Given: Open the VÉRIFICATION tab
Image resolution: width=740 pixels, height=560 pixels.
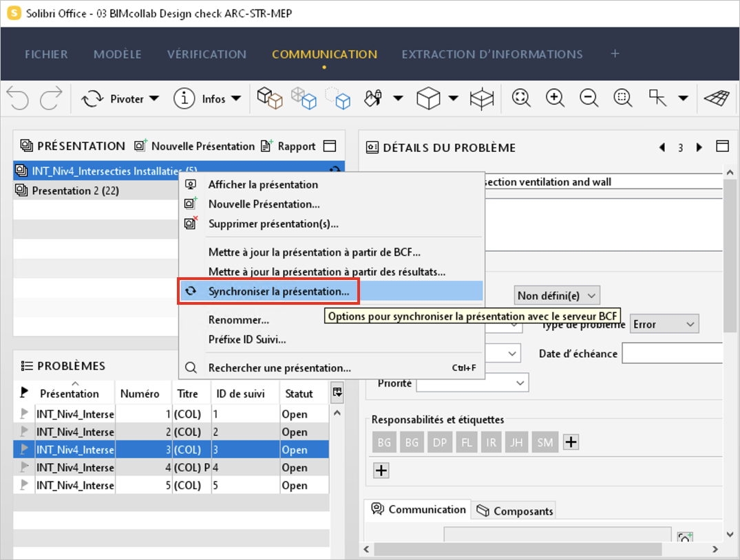Looking at the screenshot, I should point(207,54).
